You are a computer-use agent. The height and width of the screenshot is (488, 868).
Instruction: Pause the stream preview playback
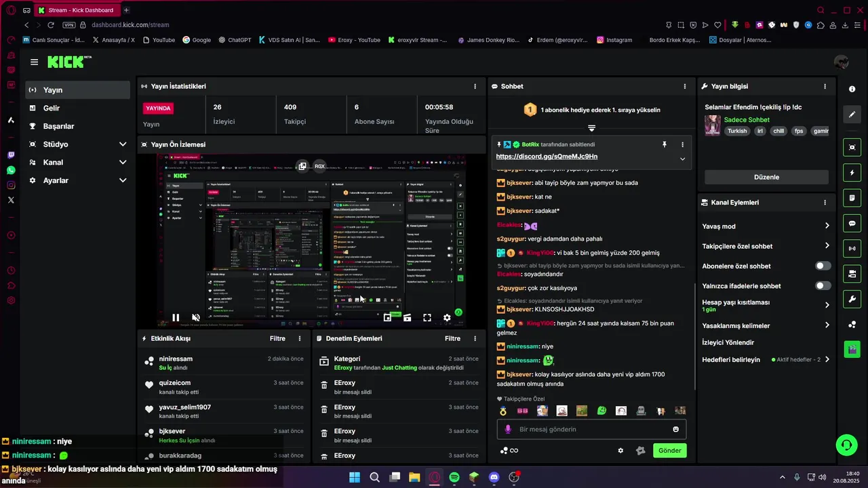point(176,317)
